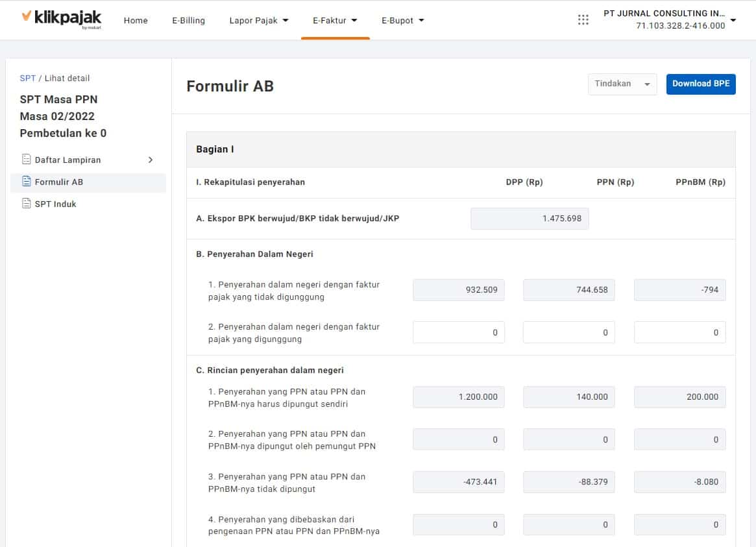This screenshot has height=547, width=756.
Task: Click the klikpajak logo
Action: pos(61,19)
